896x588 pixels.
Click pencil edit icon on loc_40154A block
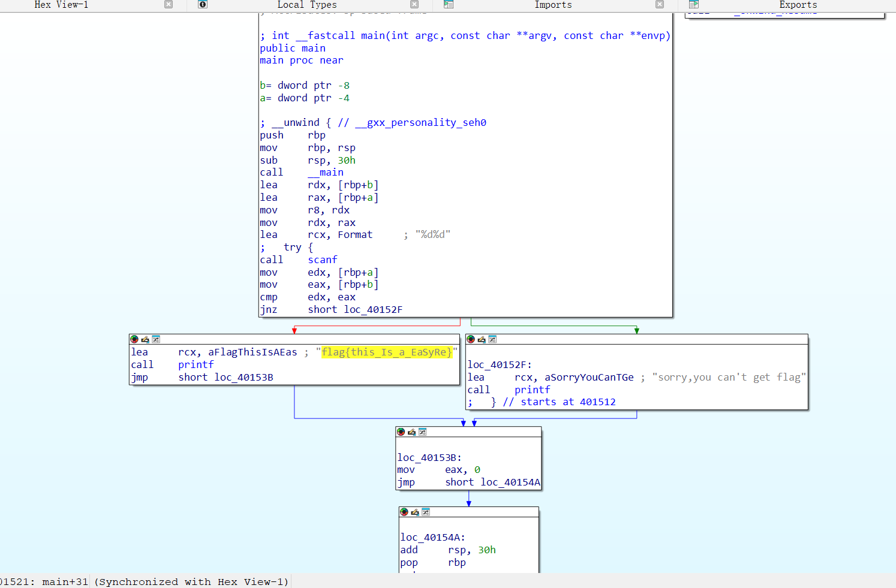pos(414,512)
